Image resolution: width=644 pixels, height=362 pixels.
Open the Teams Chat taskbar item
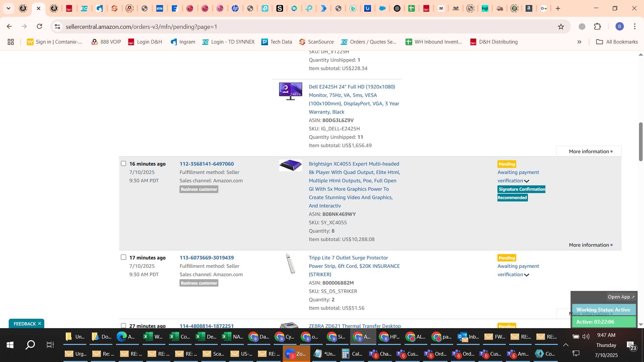point(380,354)
